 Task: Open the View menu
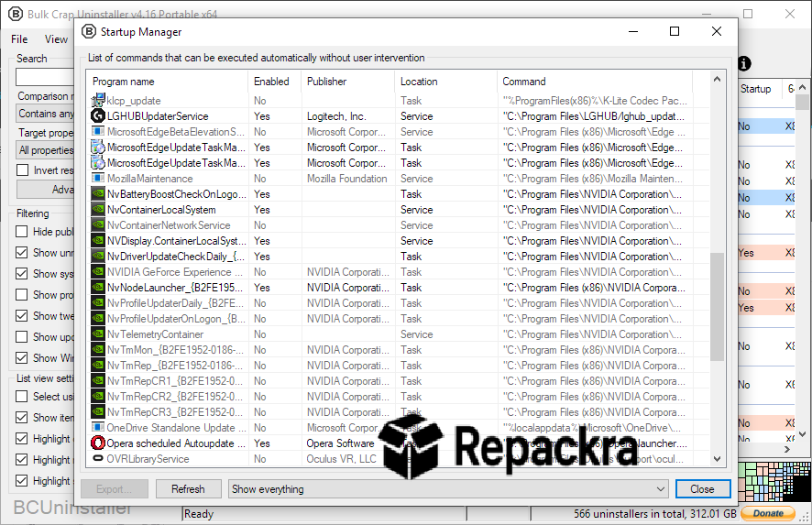(56, 39)
